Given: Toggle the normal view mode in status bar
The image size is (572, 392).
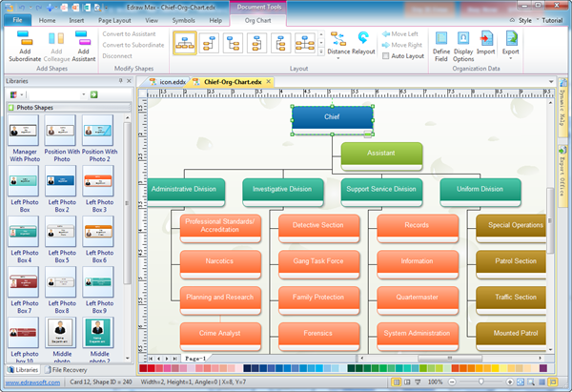Looking at the screenshot, I should [397, 382].
